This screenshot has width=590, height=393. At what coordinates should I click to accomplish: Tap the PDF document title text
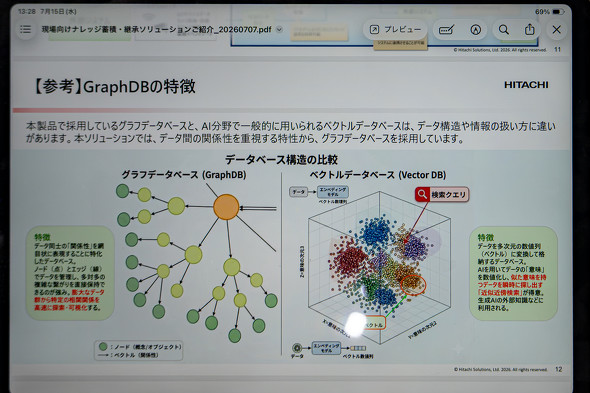point(156,29)
